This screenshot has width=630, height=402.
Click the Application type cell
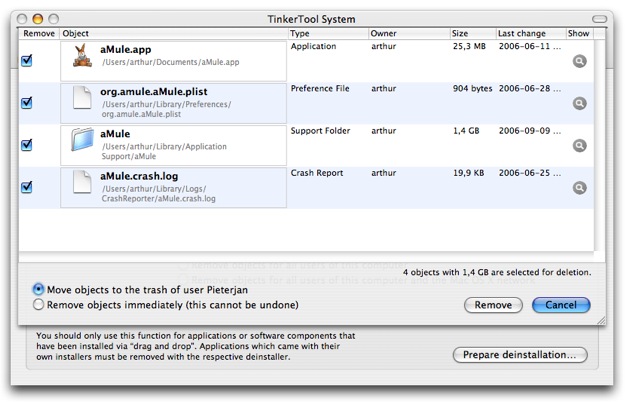click(313, 46)
